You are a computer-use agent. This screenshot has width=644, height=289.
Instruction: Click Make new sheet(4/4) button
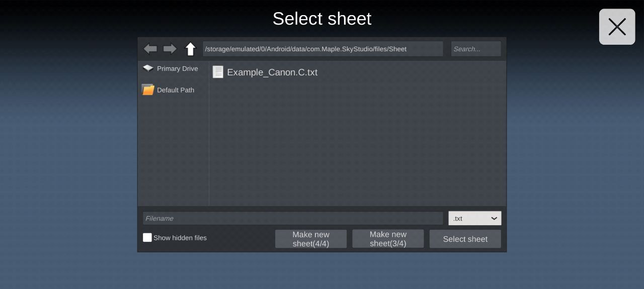pyautogui.click(x=311, y=239)
